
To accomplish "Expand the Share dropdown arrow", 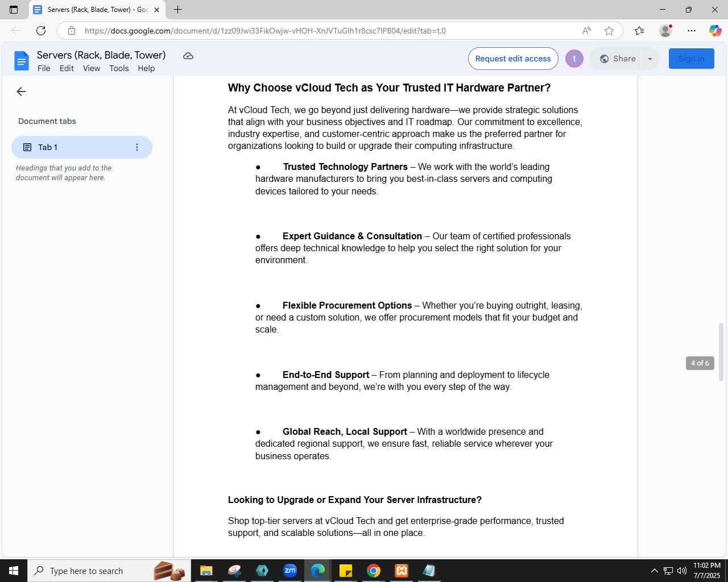I will pos(650,59).
